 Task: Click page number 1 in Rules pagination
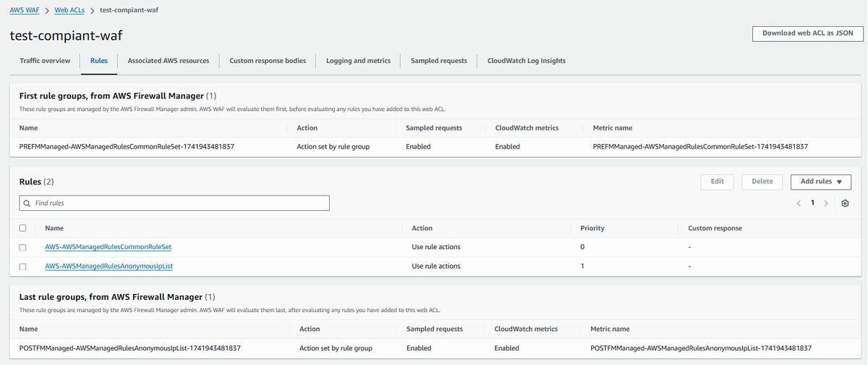tap(812, 203)
